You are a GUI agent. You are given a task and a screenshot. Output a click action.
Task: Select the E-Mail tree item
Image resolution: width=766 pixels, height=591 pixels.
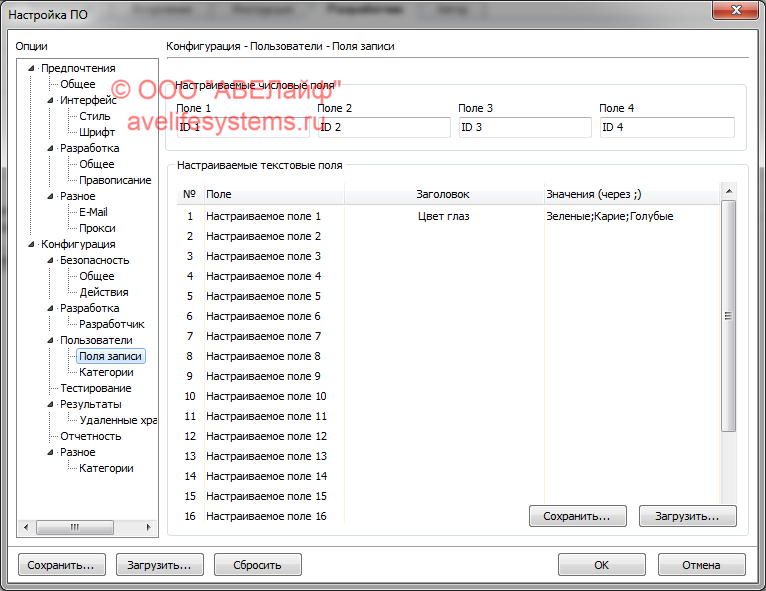pos(94,212)
